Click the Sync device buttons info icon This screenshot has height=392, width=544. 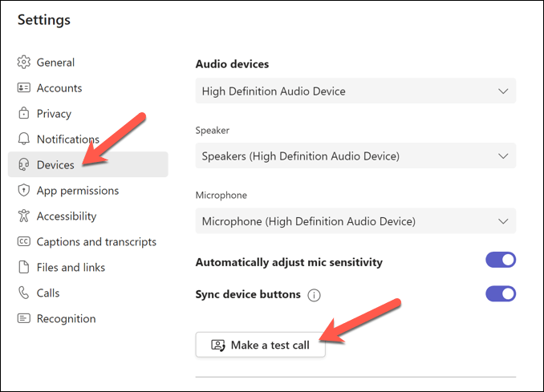pyautogui.click(x=314, y=295)
